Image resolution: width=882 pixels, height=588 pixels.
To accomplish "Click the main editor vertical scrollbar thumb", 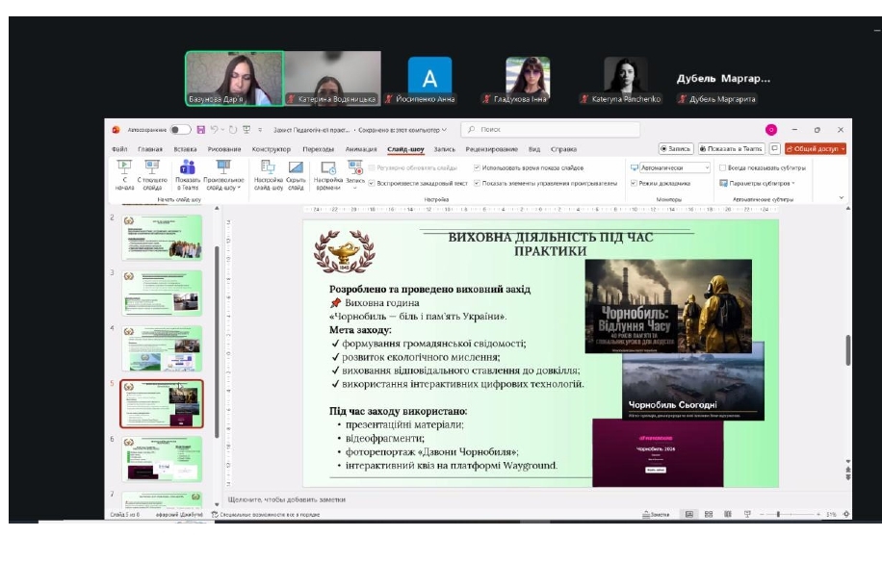I will (847, 350).
